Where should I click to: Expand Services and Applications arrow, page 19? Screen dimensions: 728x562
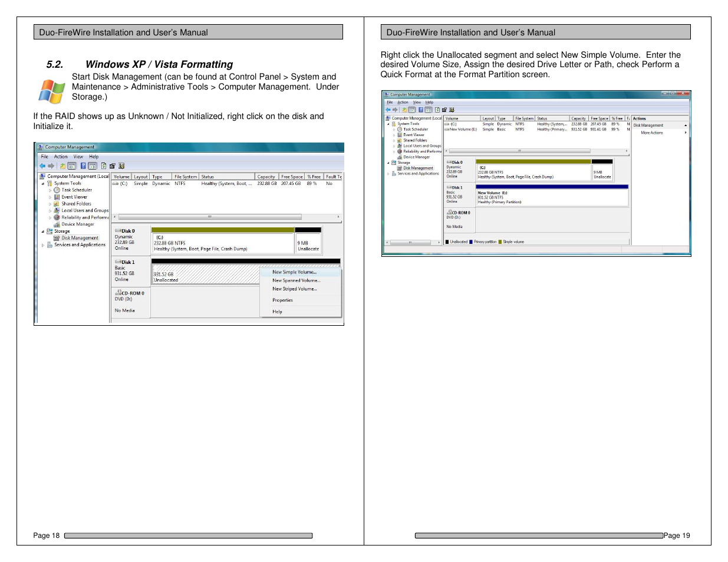(388, 174)
